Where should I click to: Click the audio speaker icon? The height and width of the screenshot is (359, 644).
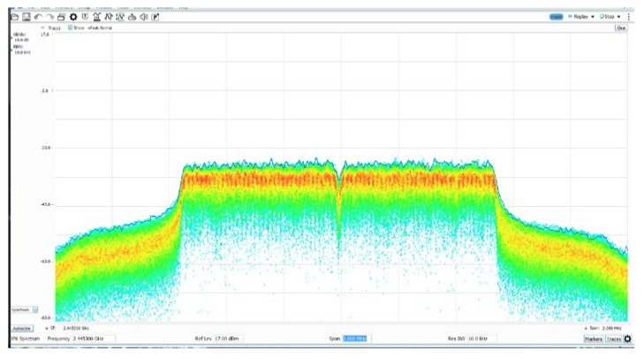tap(143, 17)
